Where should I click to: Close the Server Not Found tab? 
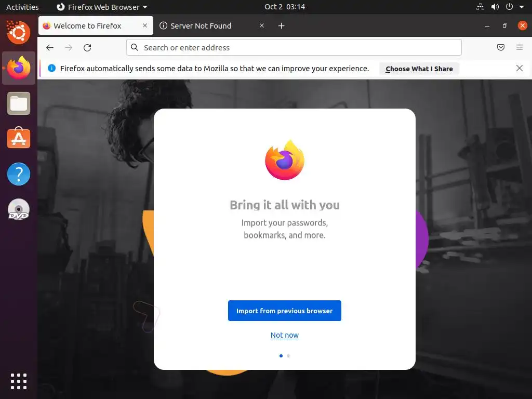pos(262,25)
